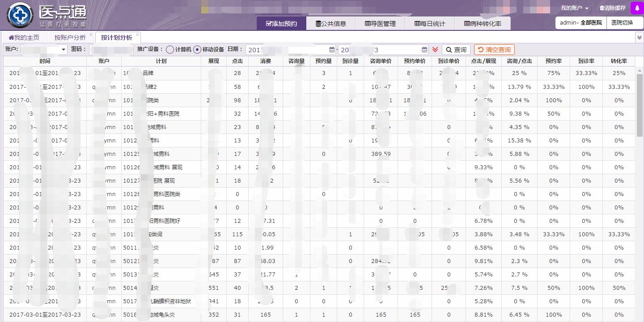Expand the tab list chevron at right

[639, 38]
